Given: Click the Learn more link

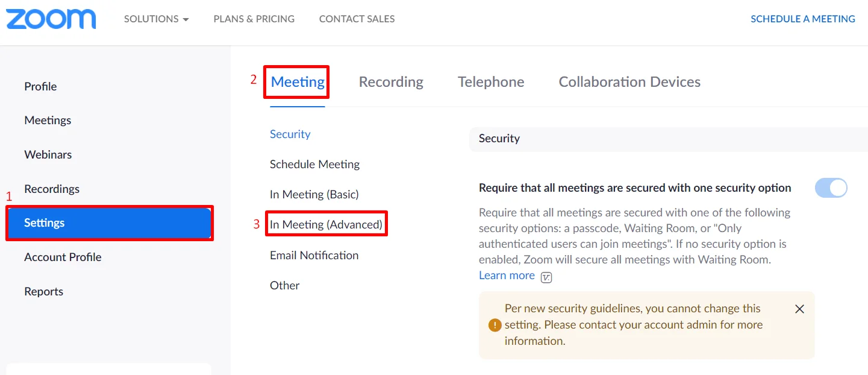Looking at the screenshot, I should [507, 276].
